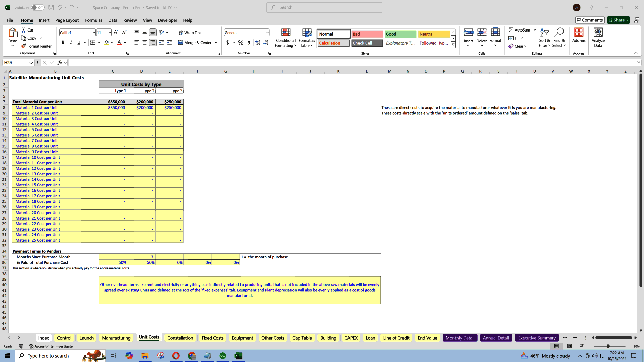Switch to the Fixed Costs tab
Image resolution: width=644 pixels, height=362 pixels.
pos(212,338)
